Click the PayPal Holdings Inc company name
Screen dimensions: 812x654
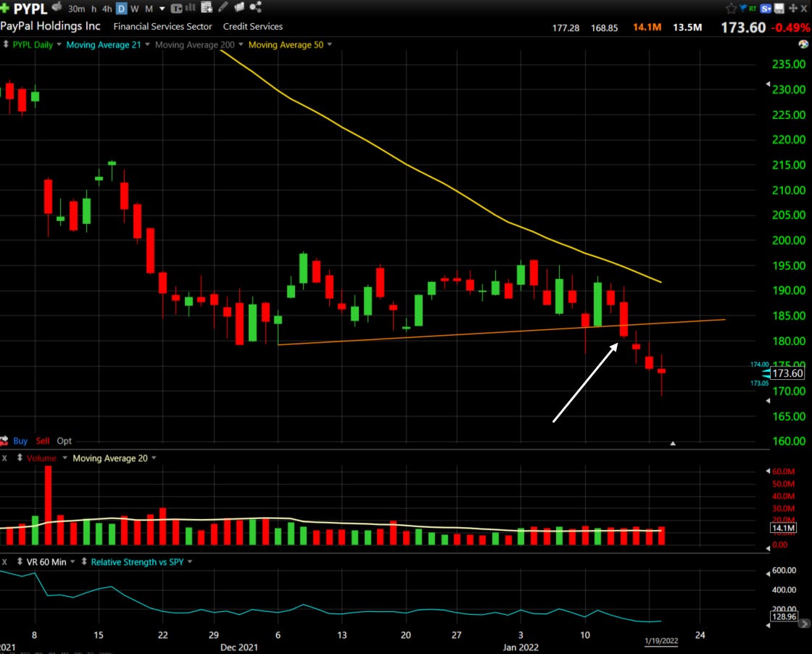[50, 26]
